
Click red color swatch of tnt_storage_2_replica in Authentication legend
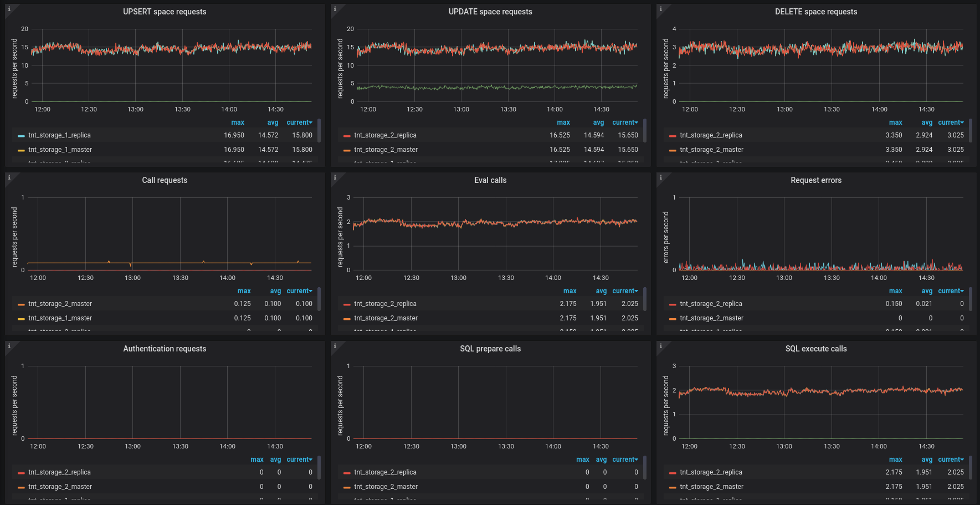[x=21, y=473]
